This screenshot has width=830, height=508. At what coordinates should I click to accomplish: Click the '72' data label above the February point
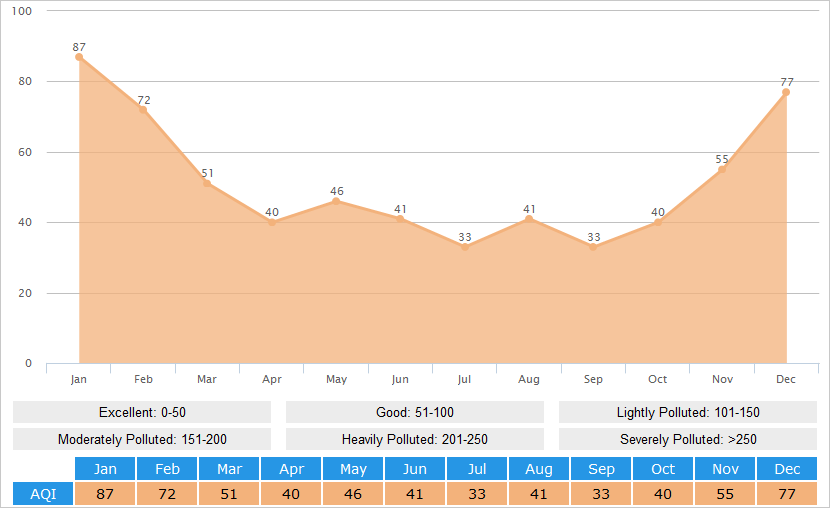(x=144, y=100)
